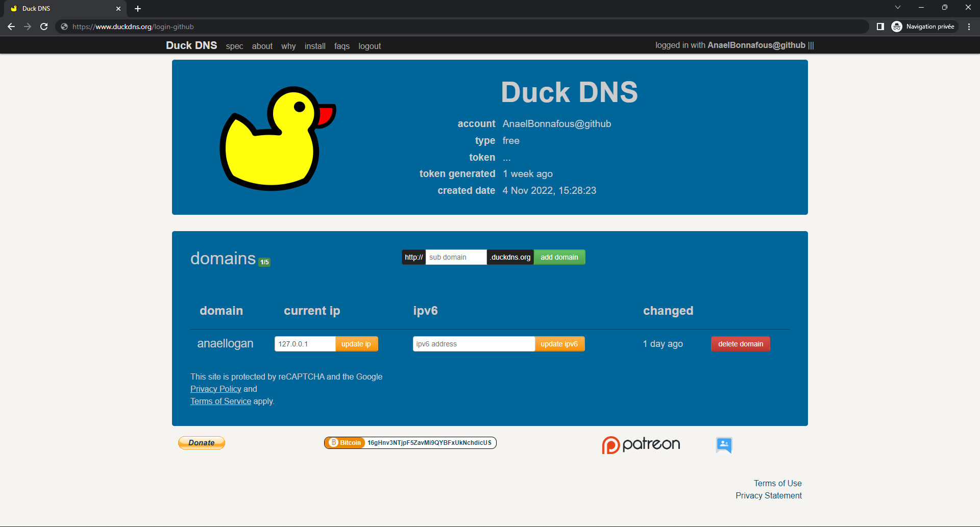Close the Duck DNS tab
Image resolution: width=980 pixels, height=527 pixels.
point(118,9)
